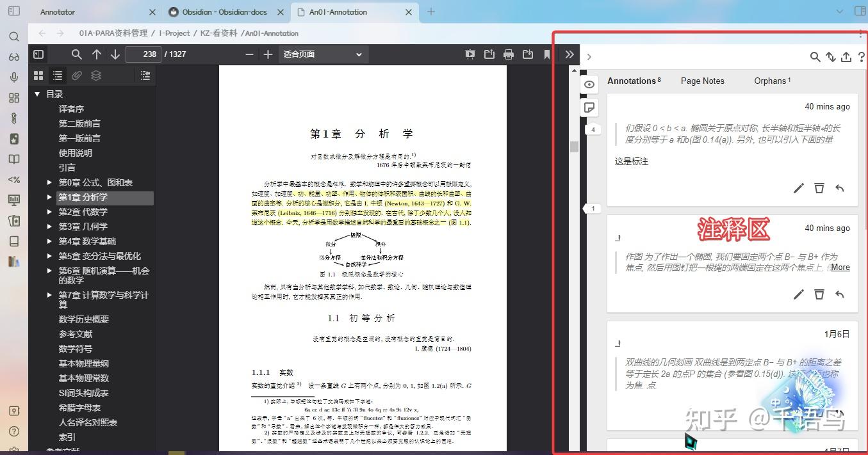
Task: Open the PDF text search tool
Action: point(76,54)
